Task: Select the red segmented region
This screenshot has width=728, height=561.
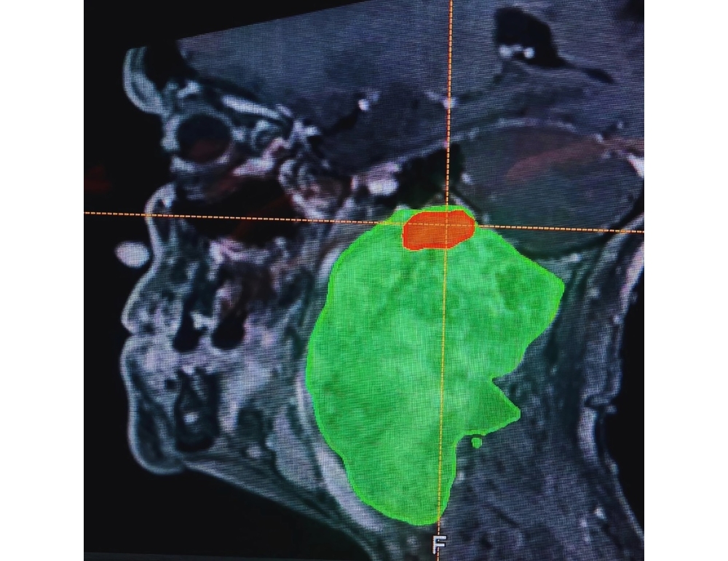Action: [439, 229]
